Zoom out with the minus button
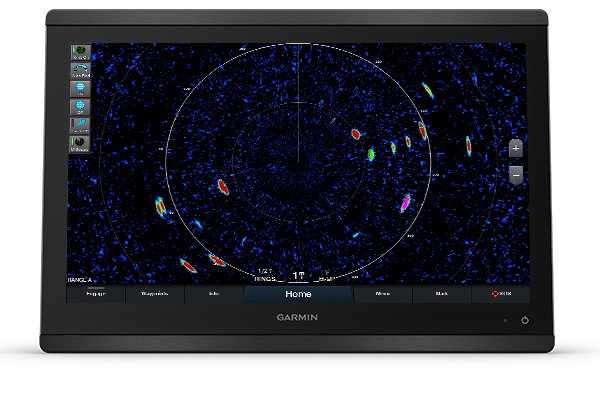Viewport: 600px width, 400px height. (516, 175)
